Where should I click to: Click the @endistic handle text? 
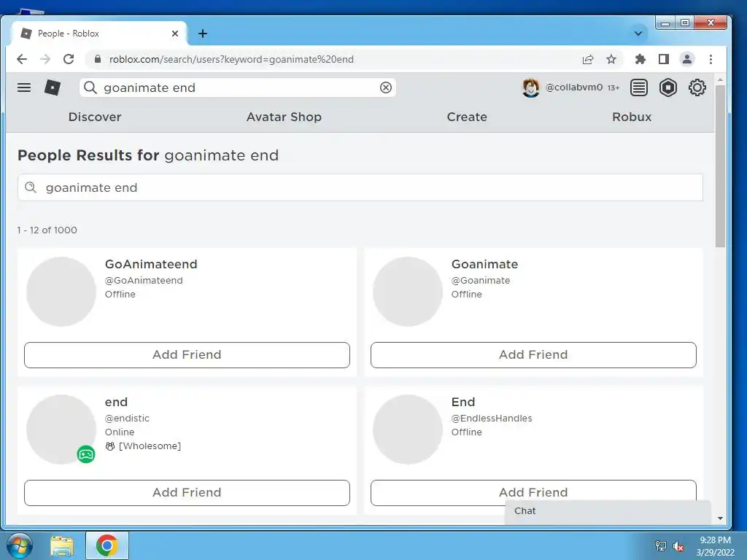127,418
